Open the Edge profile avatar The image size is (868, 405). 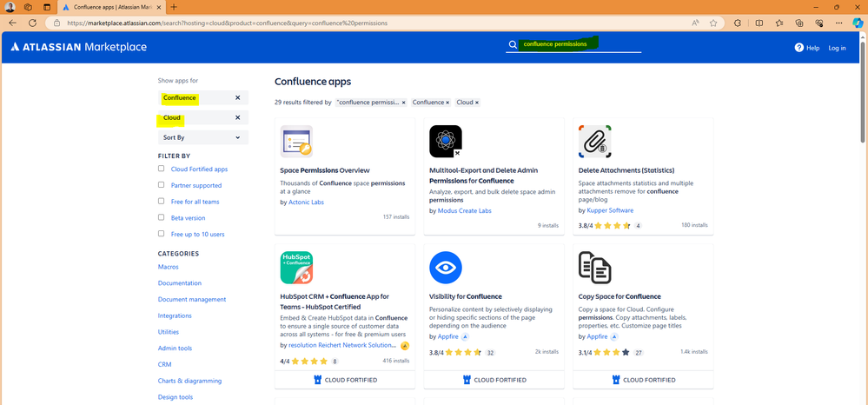coord(10,7)
